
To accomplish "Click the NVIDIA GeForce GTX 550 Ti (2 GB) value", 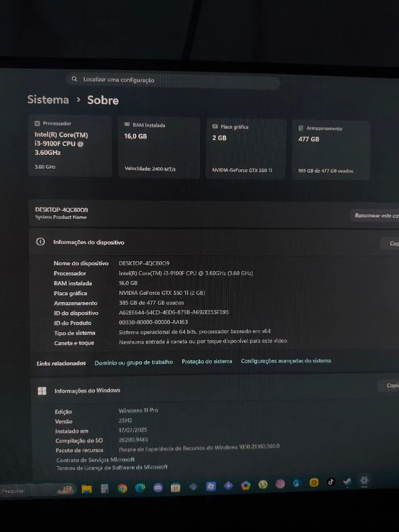I will tap(162, 293).
